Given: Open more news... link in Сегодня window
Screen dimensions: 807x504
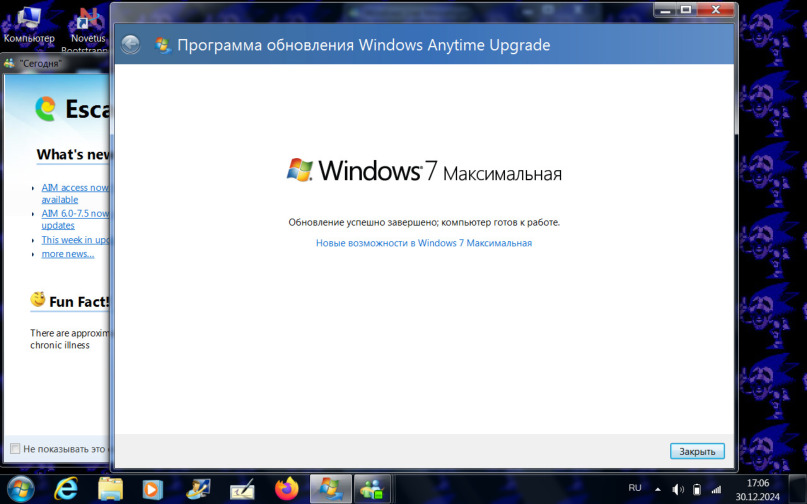Looking at the screenshot, I should 68,254.
